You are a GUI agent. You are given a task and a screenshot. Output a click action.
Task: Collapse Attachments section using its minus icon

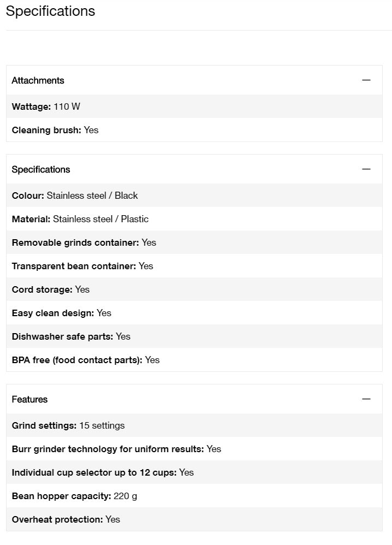pos(366,80)
